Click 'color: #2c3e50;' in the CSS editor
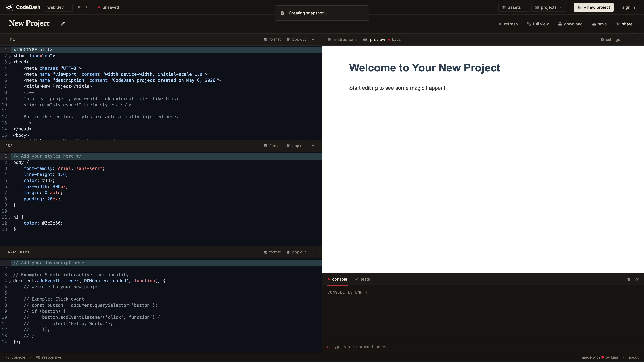The image size is (644, 362). 43,223
